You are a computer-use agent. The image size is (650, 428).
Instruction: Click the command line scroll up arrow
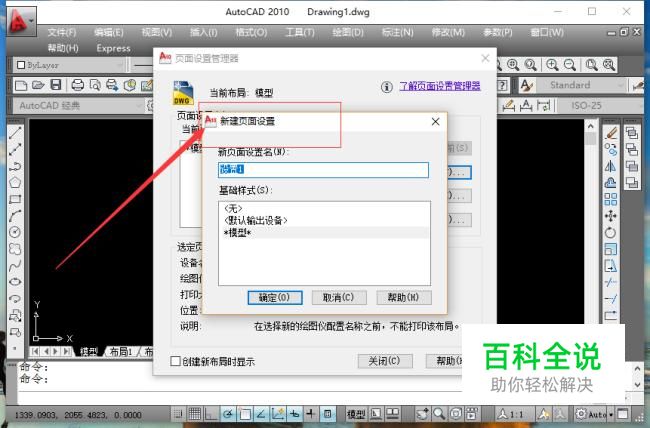coord(638,369)
